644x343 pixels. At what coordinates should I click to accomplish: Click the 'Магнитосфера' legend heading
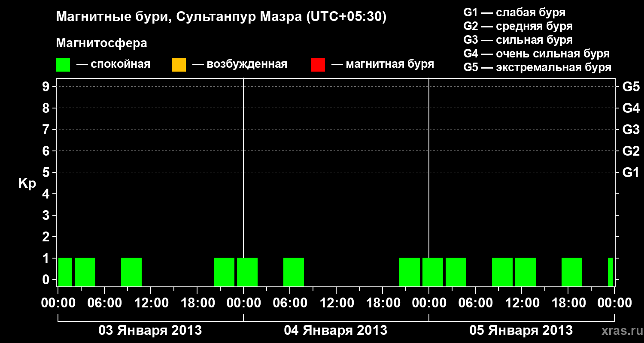tap(102, 43)
